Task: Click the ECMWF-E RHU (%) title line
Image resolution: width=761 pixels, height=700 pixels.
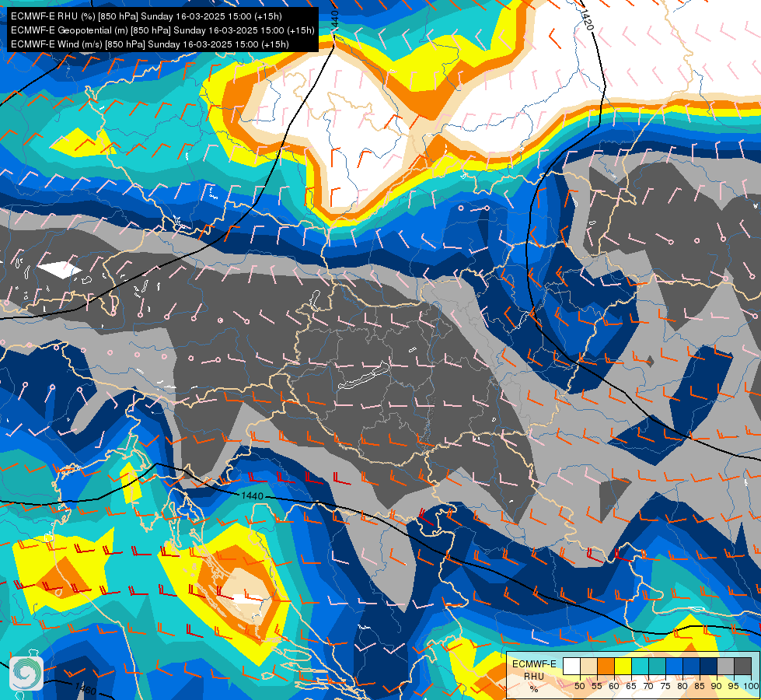Action: [x=146, y=16]
